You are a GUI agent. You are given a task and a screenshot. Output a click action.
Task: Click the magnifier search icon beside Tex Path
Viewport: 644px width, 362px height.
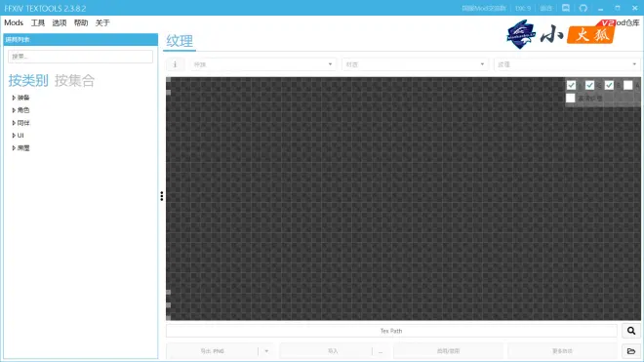631,331
